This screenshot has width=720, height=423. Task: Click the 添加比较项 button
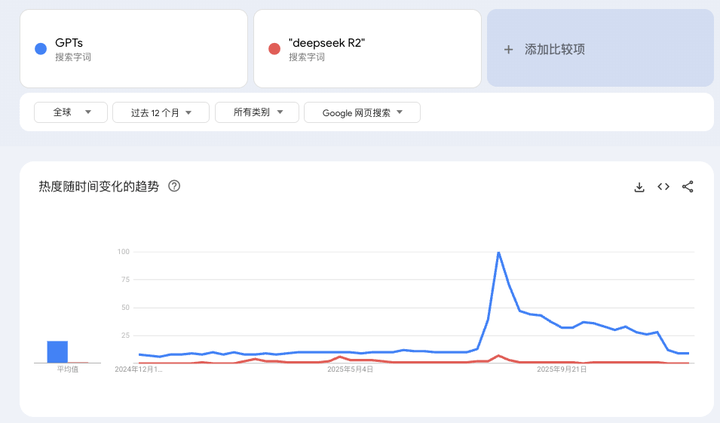click(x=554, y=49)
